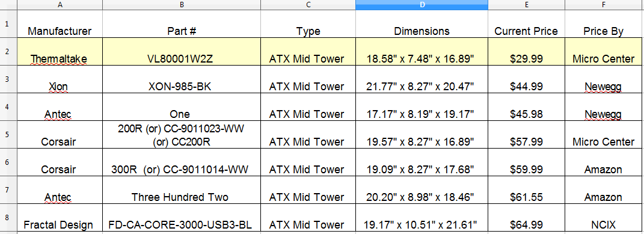The width and height of the screenshot is (644, 234).
Task: Click the Manufacturer header cell
Action: click(60, 24)
